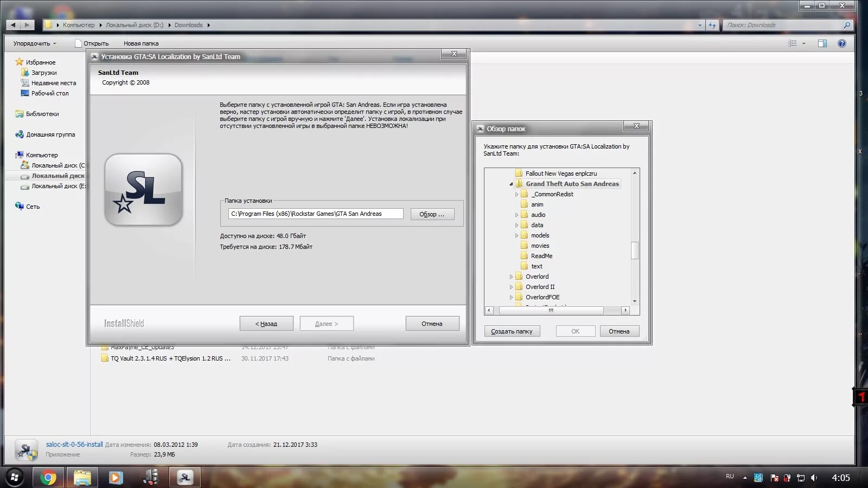Click the Explorer view mode icon
868x488 pixels.
click(x=793, y=43)
